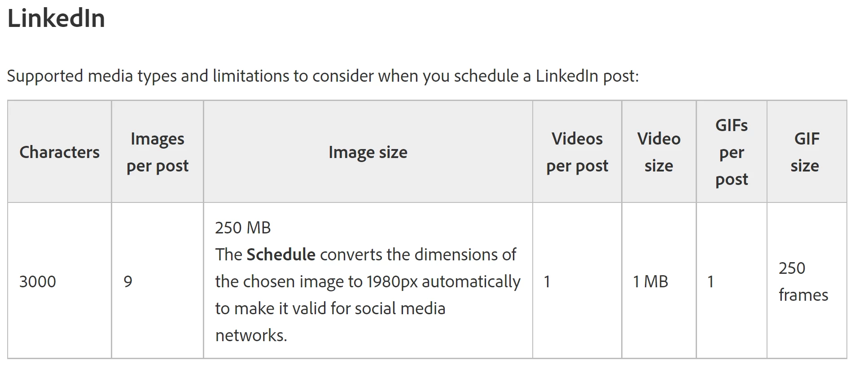Click the bold Schedule word
The height and width of the screenshot is (369, 868).
(281, 255)
